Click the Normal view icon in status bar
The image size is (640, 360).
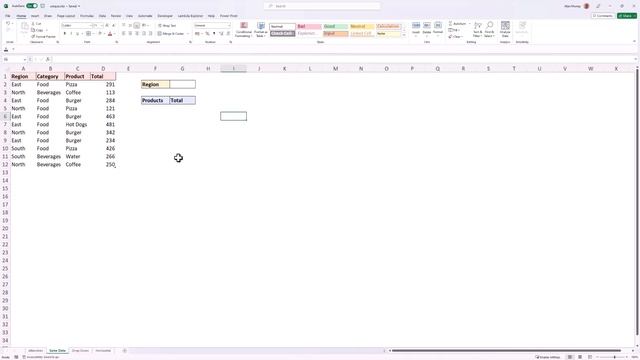click(x=570, y=357)
